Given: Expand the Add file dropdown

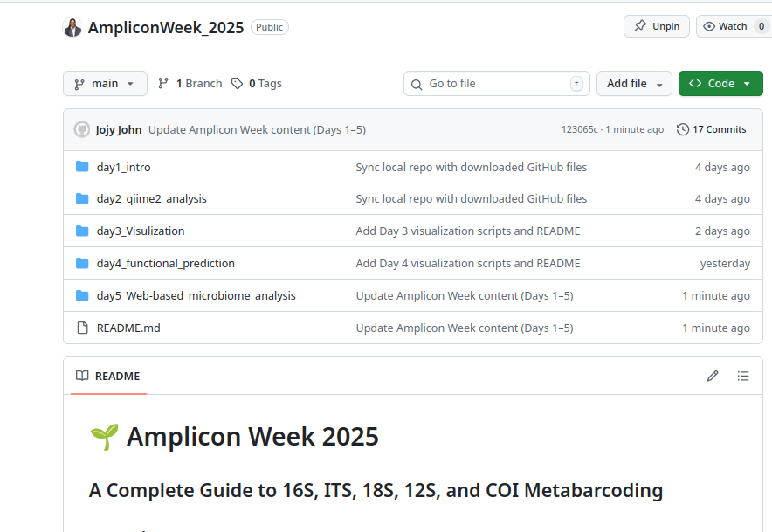Looking at the screenshot, I should pyautogui.click(x=634, y=83).
